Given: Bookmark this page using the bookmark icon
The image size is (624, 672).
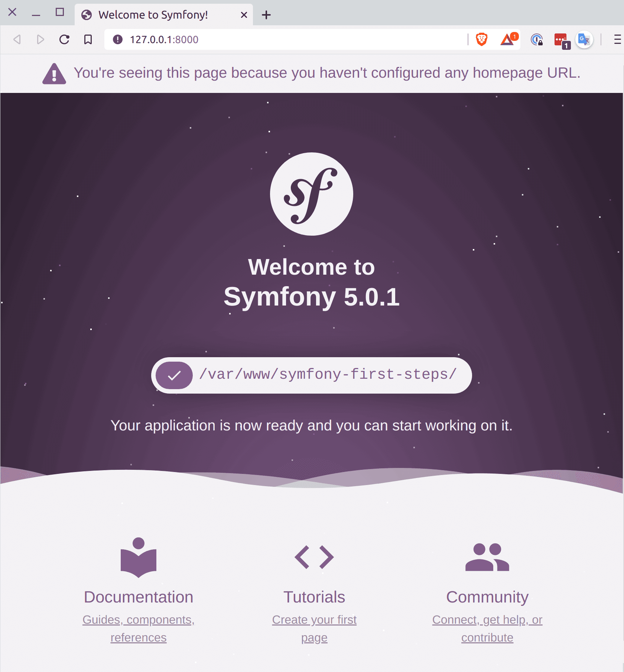Looking at the screenshot, I should [88, 39].
